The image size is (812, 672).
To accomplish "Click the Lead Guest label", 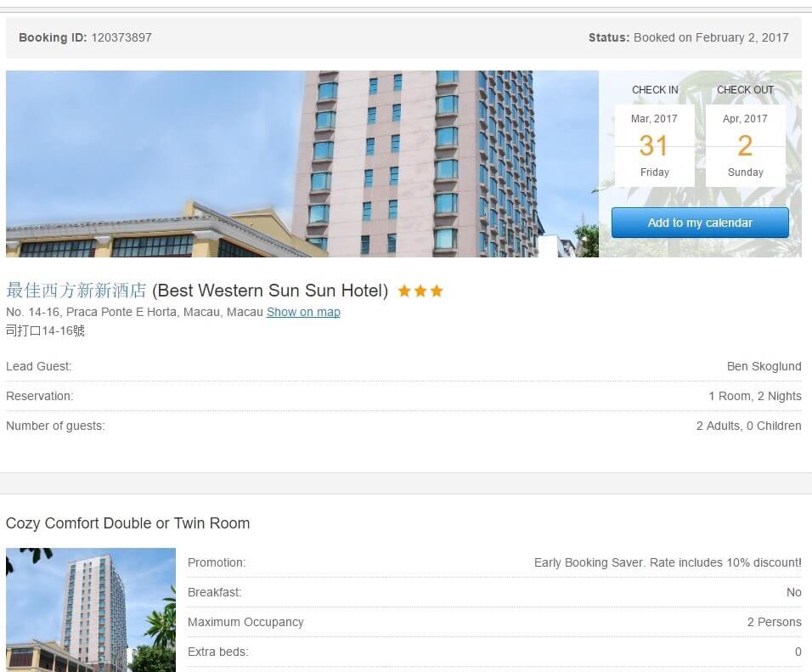I will tap(39, 366).
